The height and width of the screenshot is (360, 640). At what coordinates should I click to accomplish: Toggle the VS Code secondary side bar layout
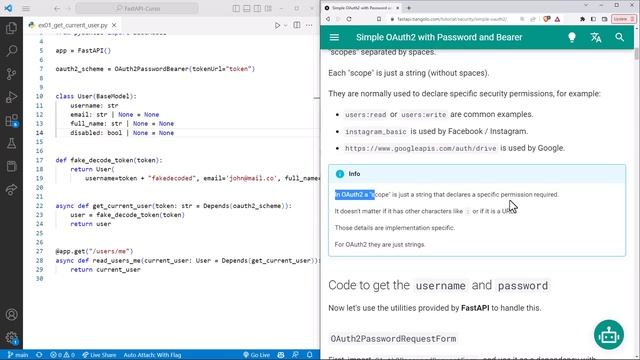(x=257, y=8)
